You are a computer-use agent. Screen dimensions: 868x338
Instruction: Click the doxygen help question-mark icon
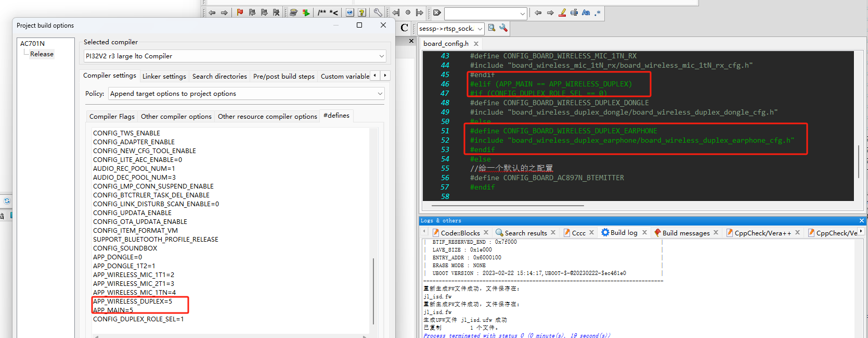click(x=362, y=12)
